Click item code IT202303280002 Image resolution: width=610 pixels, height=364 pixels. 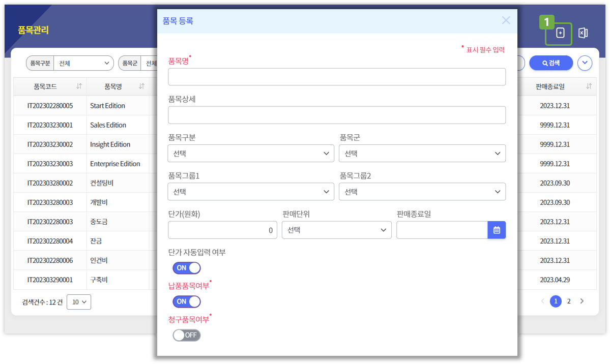click(50, 183)
